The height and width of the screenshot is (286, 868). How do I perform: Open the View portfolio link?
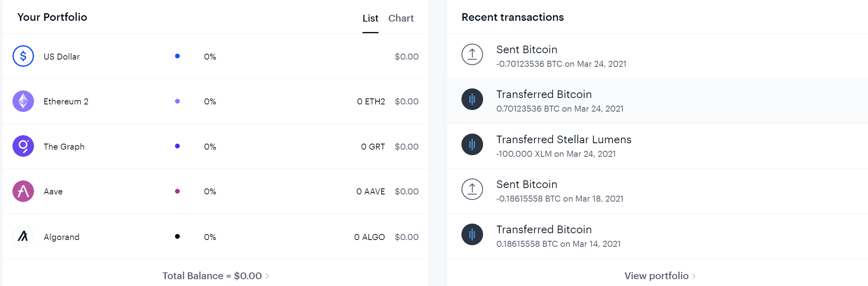656,276
